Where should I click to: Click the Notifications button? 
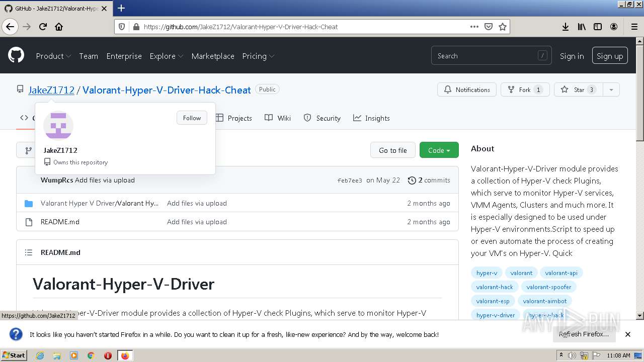point(467,89)
